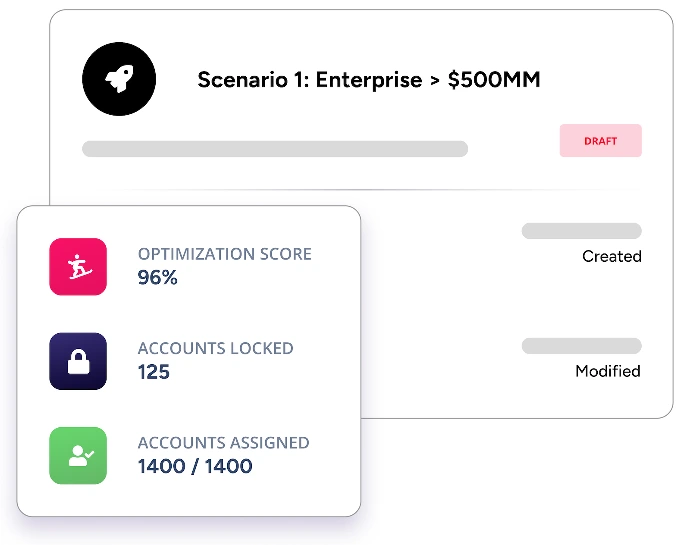Click the Modified label text

[x=608, y=371]
